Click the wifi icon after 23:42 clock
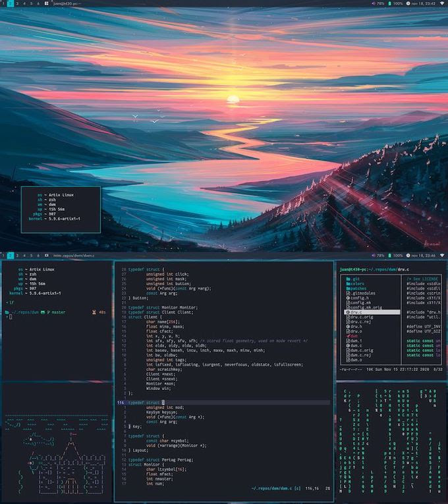The width and height of the screenshot is (448, 504). pos(442,3)
